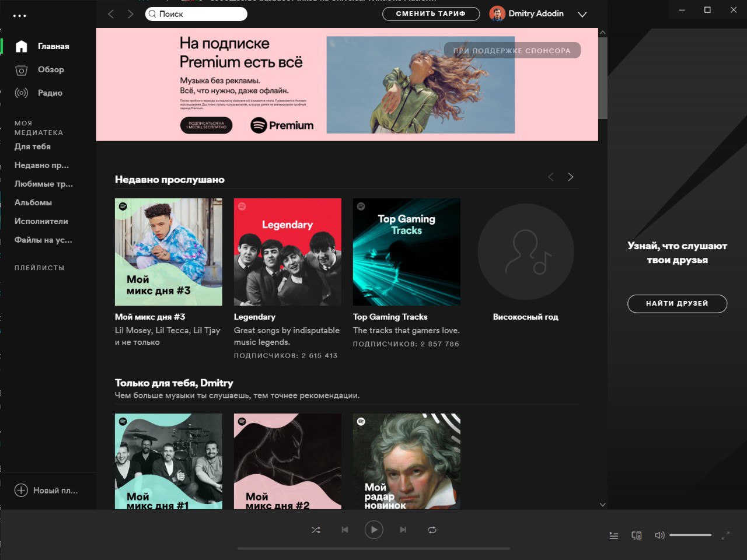
Task: Expand the user account dropdown arrow
Action: tap(582, 15)
